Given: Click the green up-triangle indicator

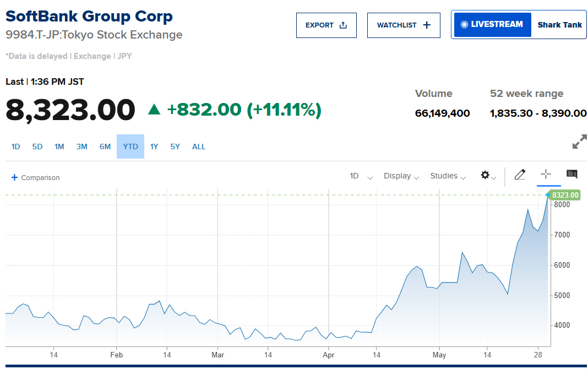Looking at the screenshot, I should (154, 110).
